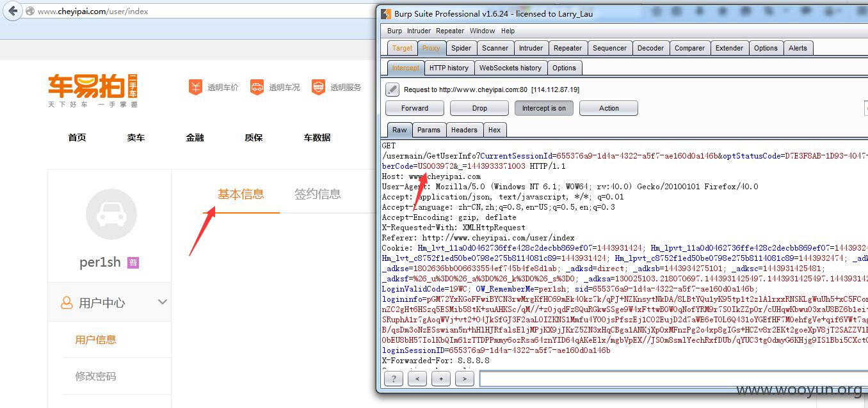Click the 质保 navigation link

253,137
